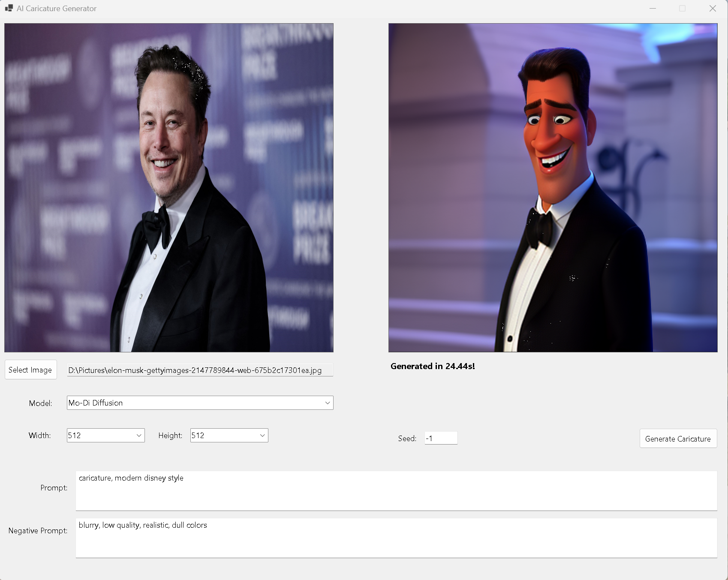This screenshot has height=580, width=728.
Task: Close the AI Caricature Generator window
Action: 713,8
